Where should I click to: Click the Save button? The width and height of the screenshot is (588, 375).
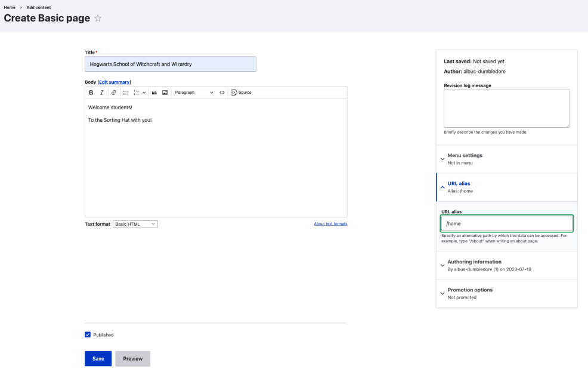98,358
